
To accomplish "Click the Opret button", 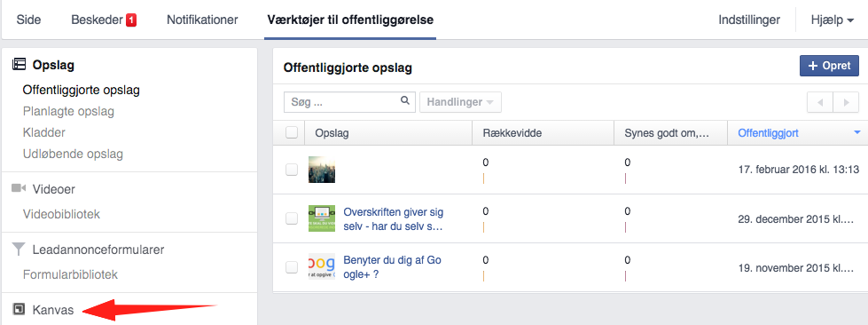I will tap(829, 66).
